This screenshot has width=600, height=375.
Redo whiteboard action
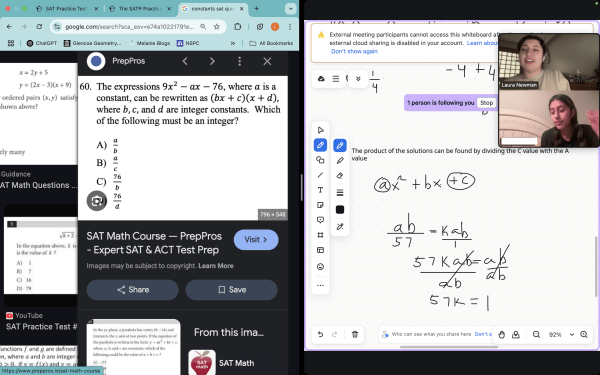(334, 334)
